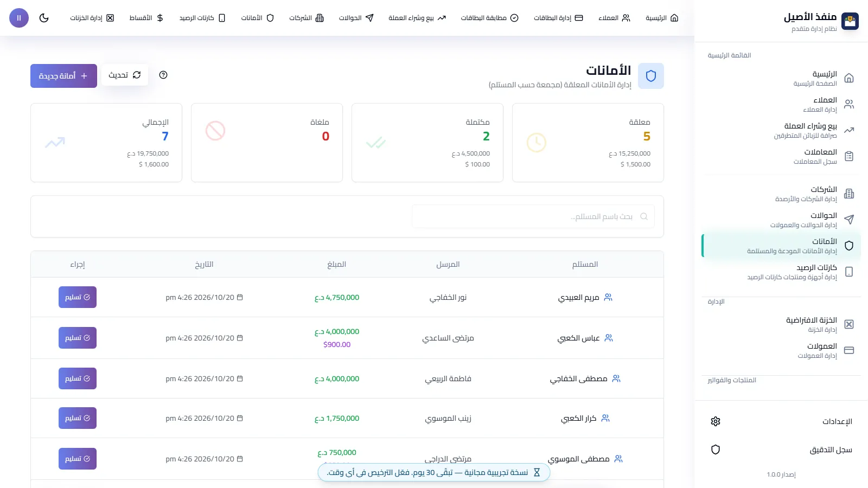Click sidebar العمولات card icon
Viewport: 868px width, 488px height.
pyautogui.click(x=849, y=350)
